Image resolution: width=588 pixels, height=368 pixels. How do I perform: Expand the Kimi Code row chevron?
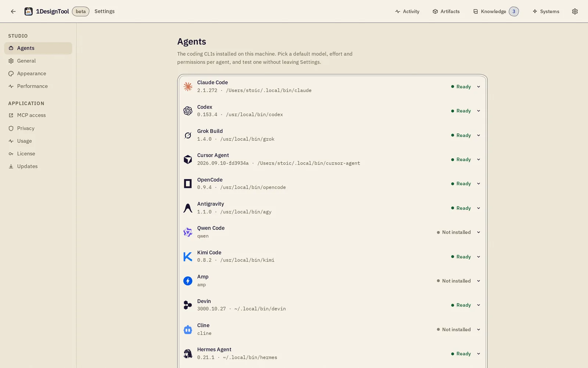coord(478,257)
